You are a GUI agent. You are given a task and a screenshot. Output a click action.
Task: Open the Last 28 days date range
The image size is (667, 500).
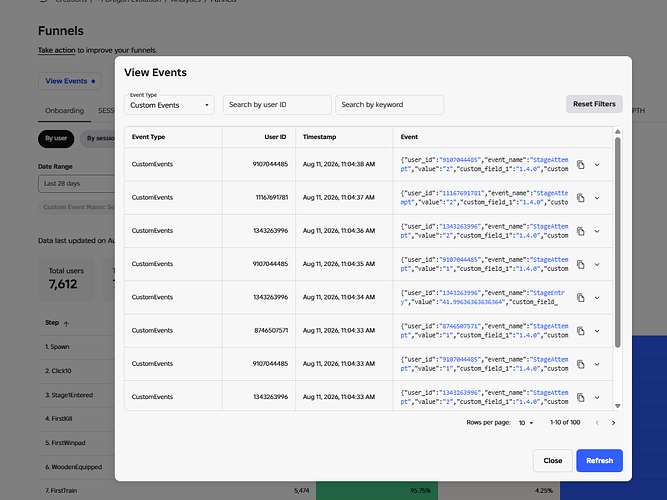click(x=77, y=183)
